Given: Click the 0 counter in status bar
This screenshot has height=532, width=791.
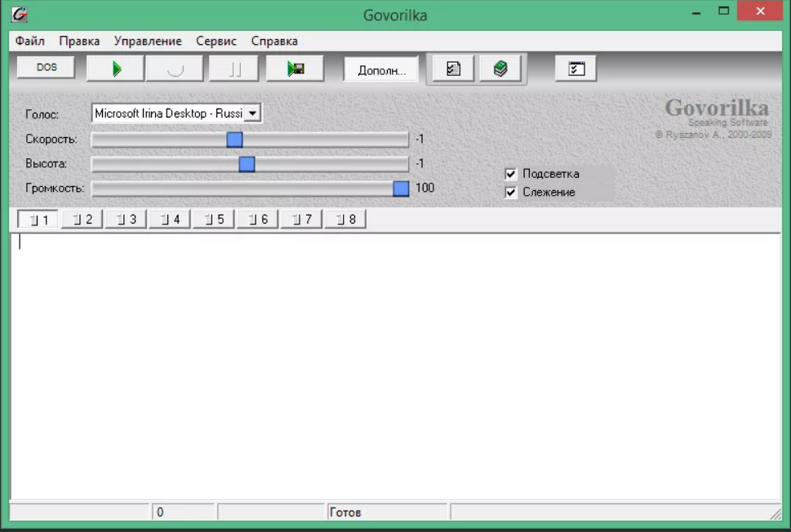Looking at the screenshot, I should tap(160, 512).
